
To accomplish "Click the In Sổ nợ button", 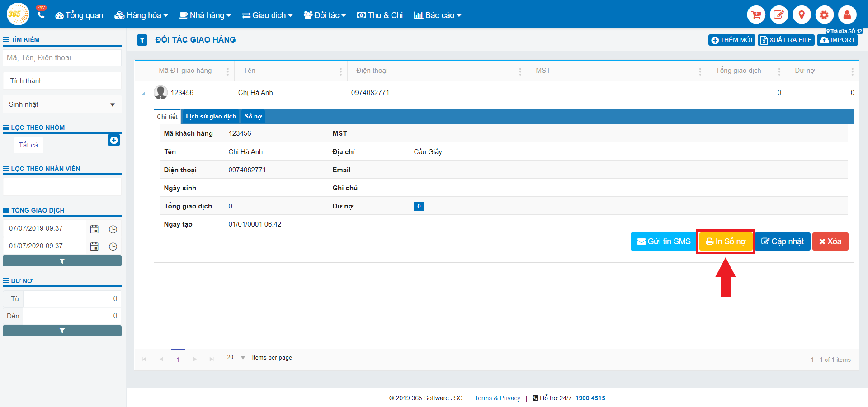I will pos(726,241).
